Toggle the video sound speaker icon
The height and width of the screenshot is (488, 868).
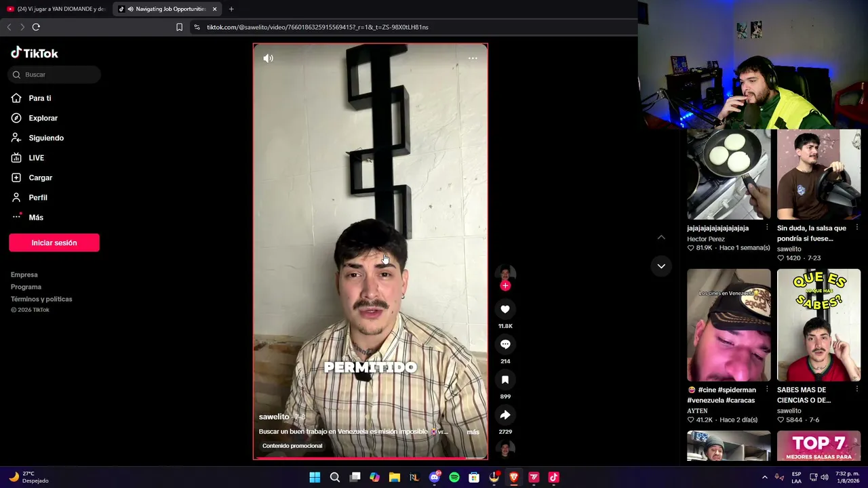269,58
